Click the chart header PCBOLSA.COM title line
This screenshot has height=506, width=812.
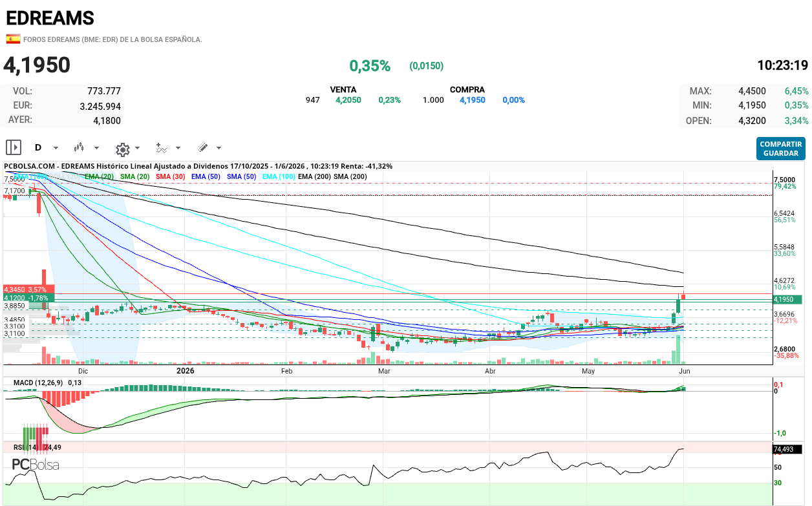pyautogui.click(x=198, y=166)
